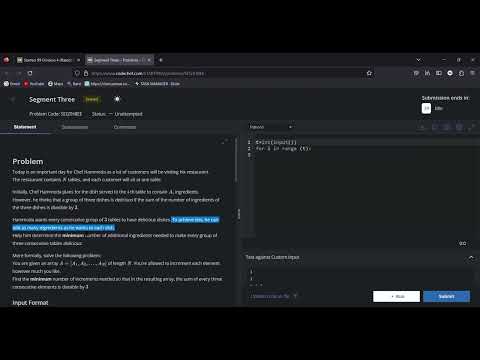Open the YouTube bookmark
The width and height of the screenshot is (480, 360).
click(x=34, y=84)
